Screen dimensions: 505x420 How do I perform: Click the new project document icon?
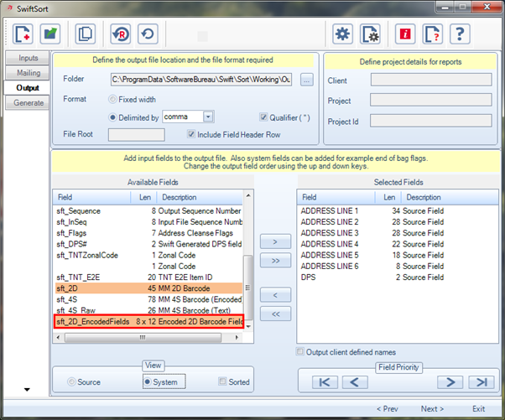click(x=23, y=34)
